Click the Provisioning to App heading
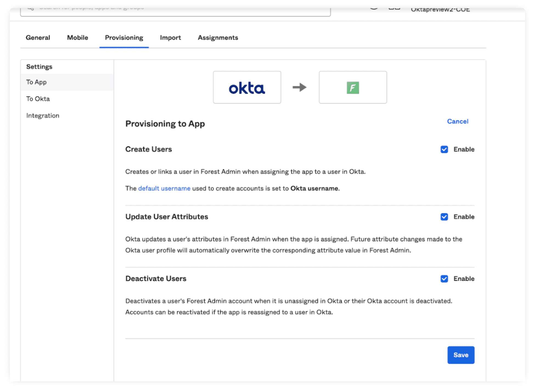This screenshot has height=392, width=533. pyautogui.click(x=165, y=124)
